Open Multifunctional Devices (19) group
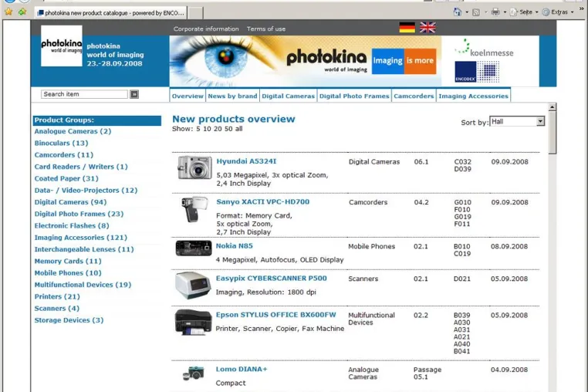 click(x=83, y=285)
